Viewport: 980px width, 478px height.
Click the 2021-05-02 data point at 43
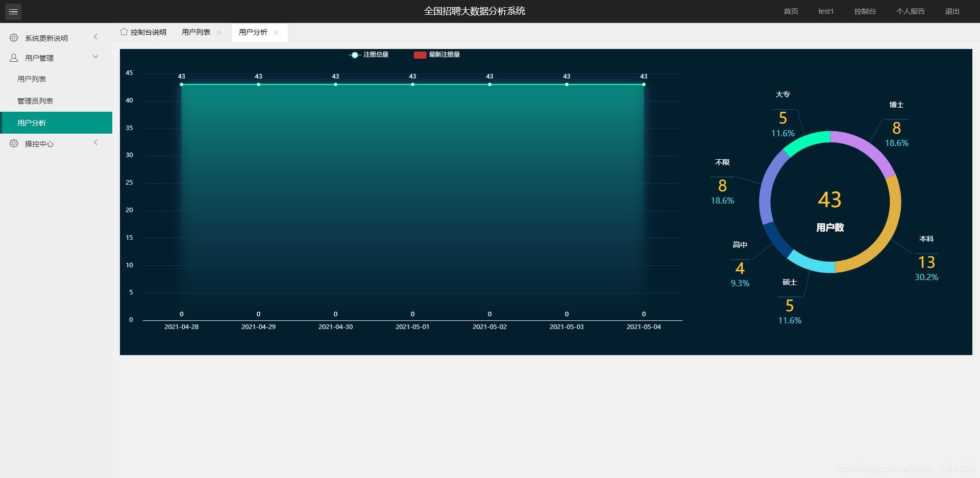coord(489,84)
